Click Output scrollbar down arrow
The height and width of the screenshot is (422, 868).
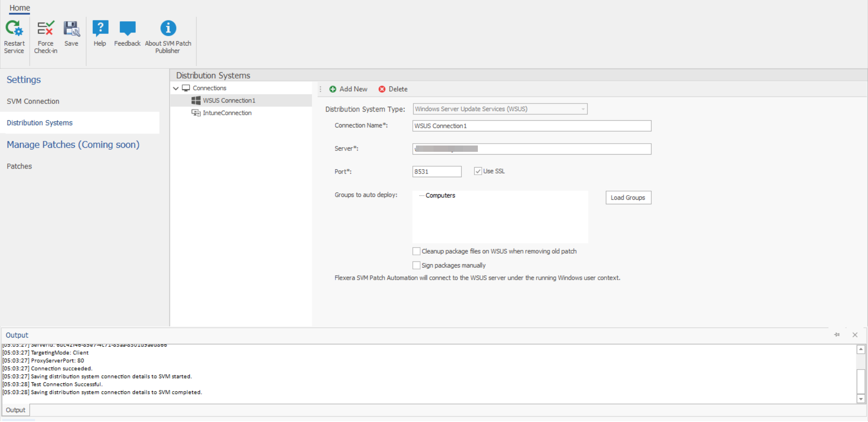coord(861,399)
